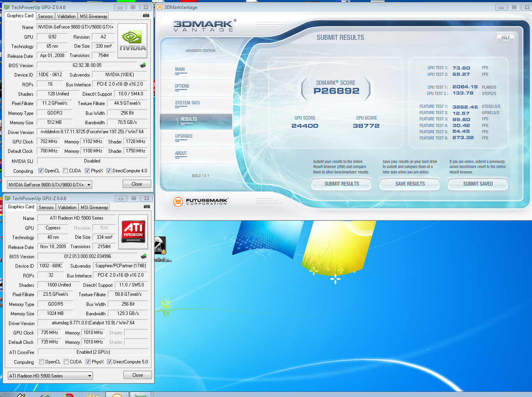This screenshot has height=397, width=532.
Task: Click the Subvendor field Sapphire/PCPartner (174B)
Action: click(x=121, y=266)
